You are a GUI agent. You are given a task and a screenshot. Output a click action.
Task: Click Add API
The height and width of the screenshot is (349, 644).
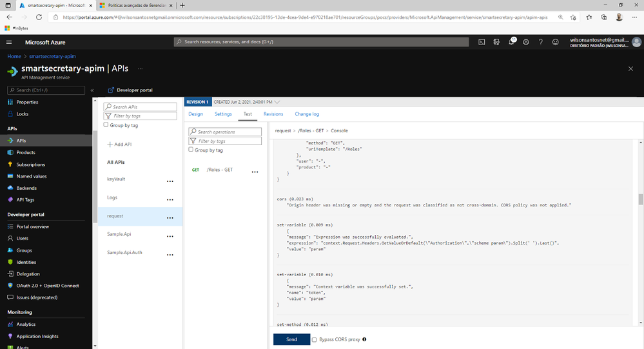(119, 145)
